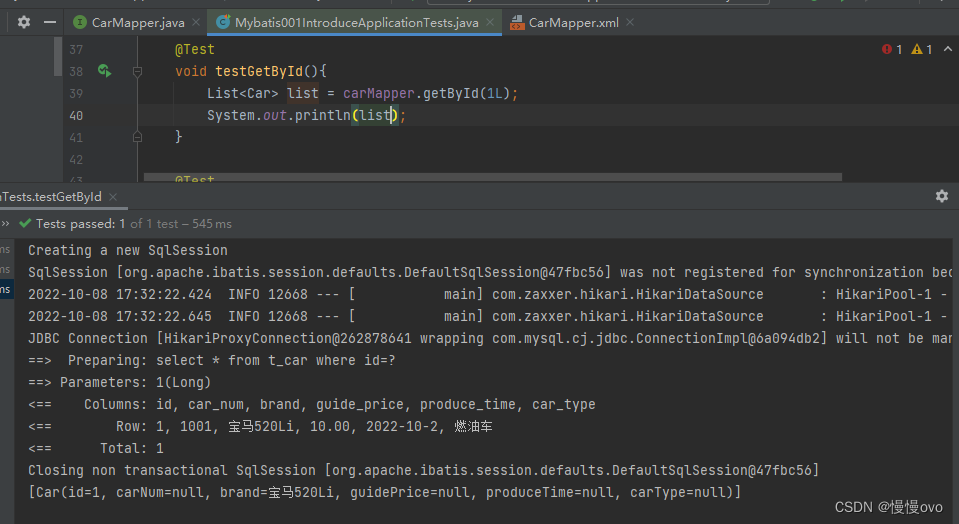
Task: Click 'Tests passed: 1' status text
Action: (81, 224)
